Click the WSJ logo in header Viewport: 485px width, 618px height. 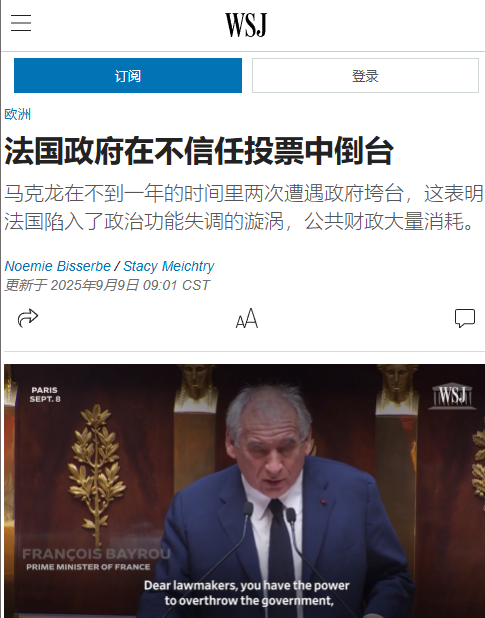(x=246, y=25)
